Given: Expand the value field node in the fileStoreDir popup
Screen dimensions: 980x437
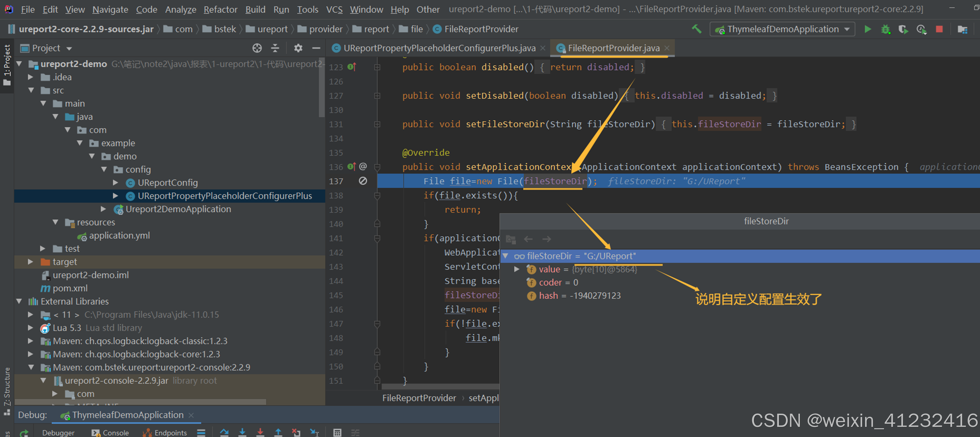Looking at the screenshot, I should point(517,269).
